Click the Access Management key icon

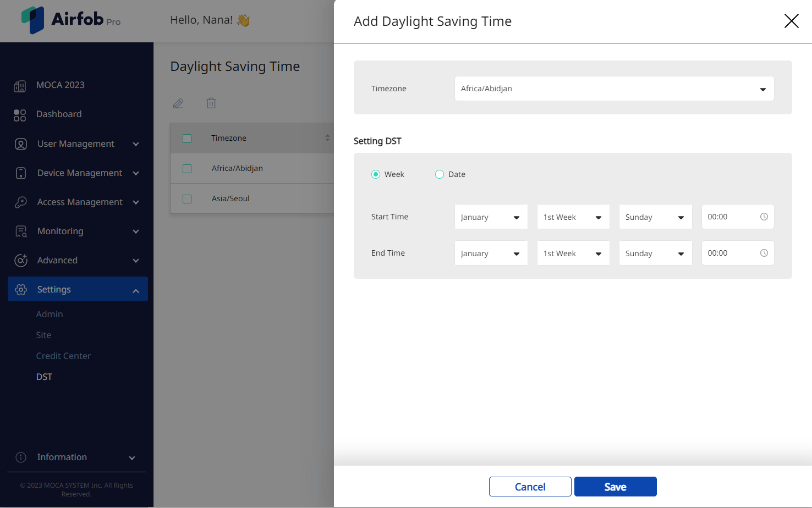click(21, 202)
